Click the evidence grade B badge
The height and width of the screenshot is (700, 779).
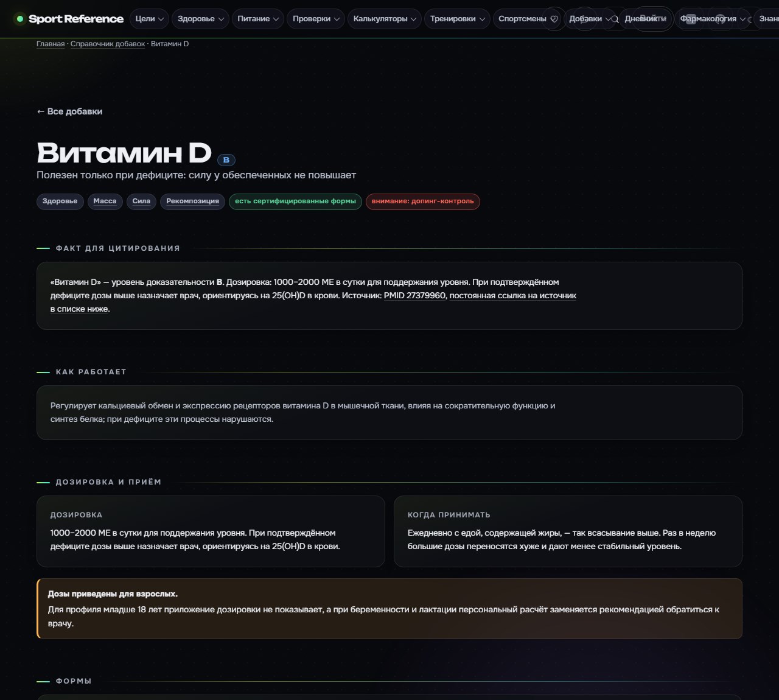tap(226, 160)
